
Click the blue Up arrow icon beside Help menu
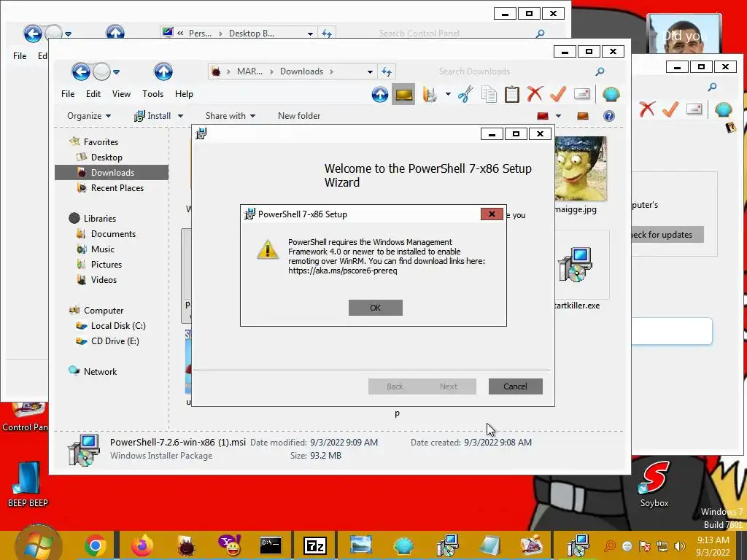pos(379,94)
